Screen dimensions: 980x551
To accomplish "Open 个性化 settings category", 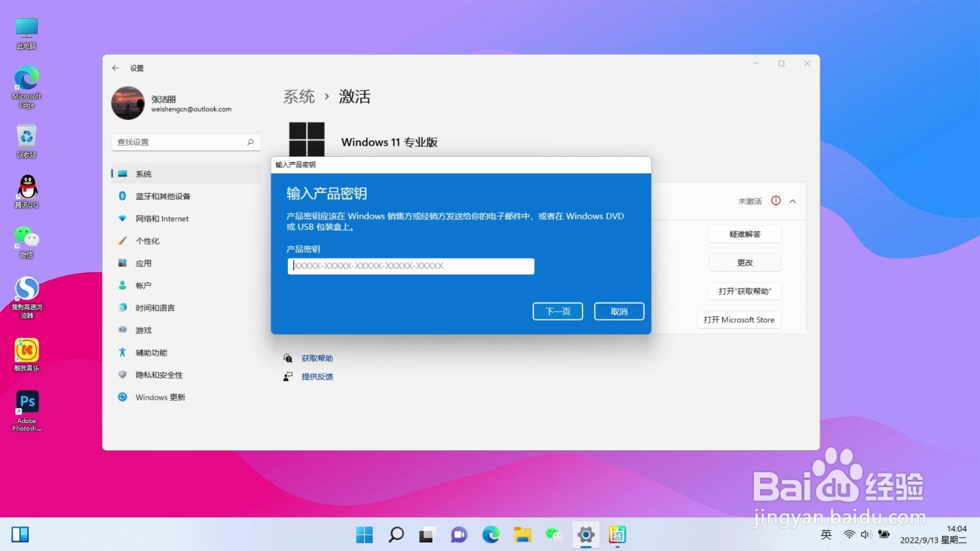I will coord(186,241).
